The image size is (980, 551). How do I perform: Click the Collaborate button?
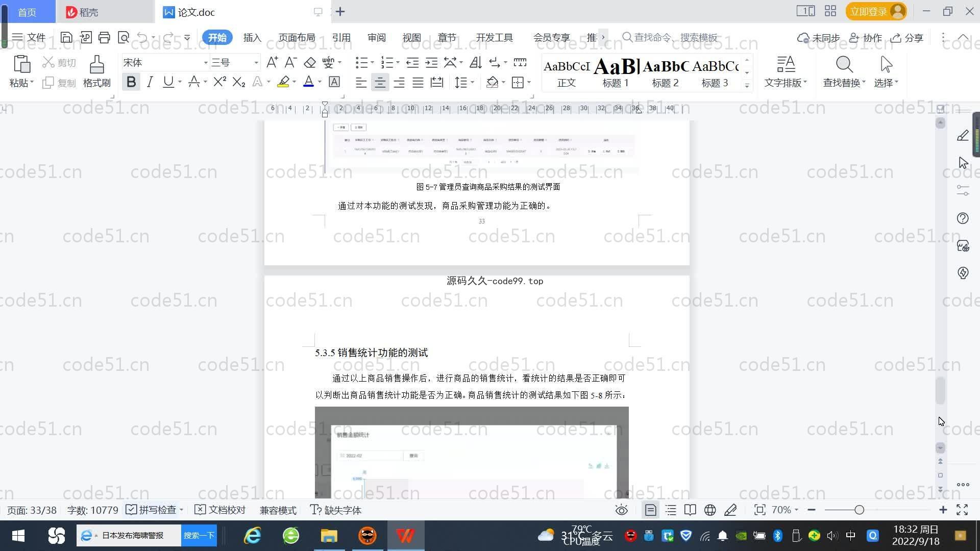tap(866, 38)
